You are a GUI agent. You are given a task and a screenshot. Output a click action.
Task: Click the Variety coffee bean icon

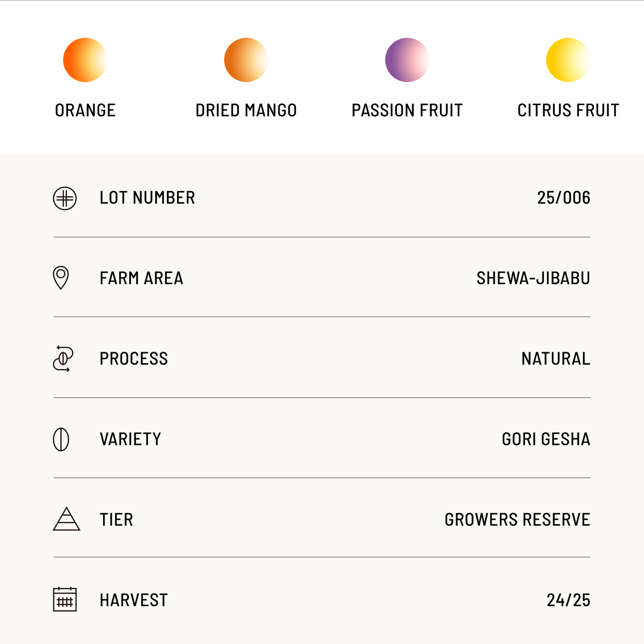click(61, 439)
